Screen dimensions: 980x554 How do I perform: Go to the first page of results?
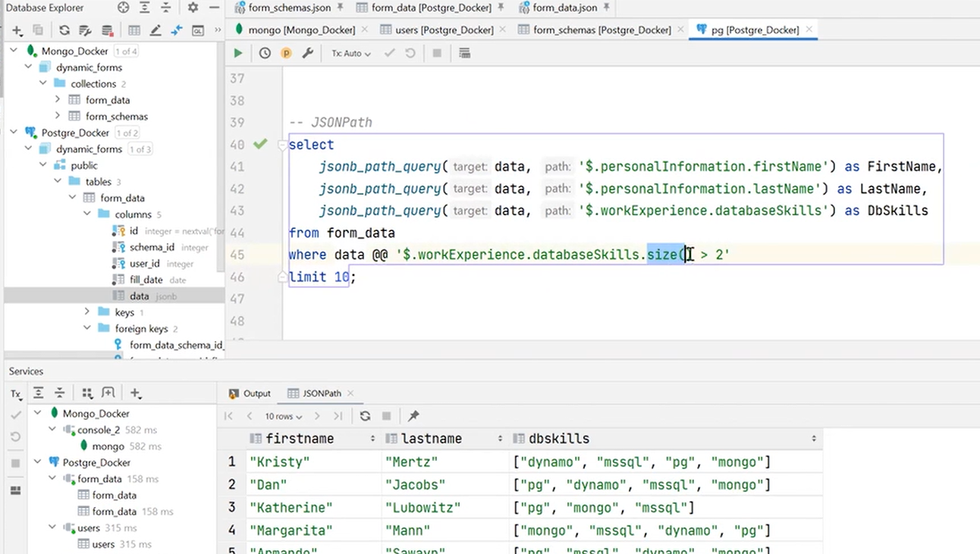click(x=228, y=415)
